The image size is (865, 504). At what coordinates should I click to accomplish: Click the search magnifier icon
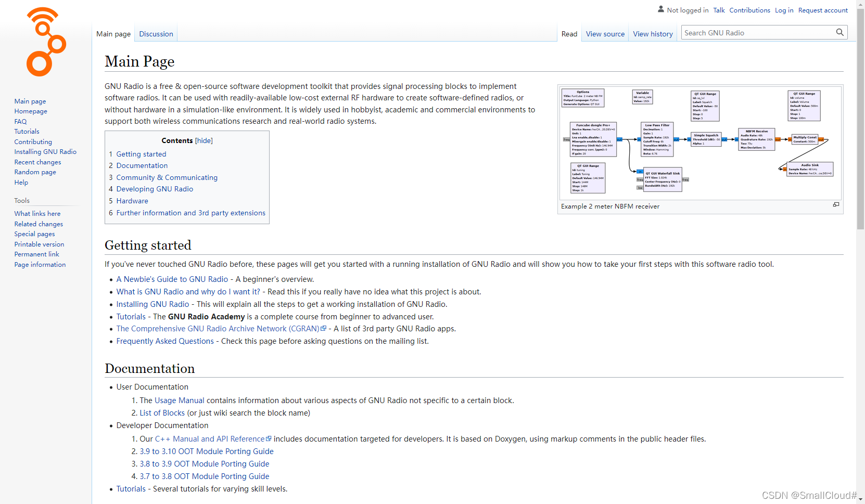coord(839,32)
